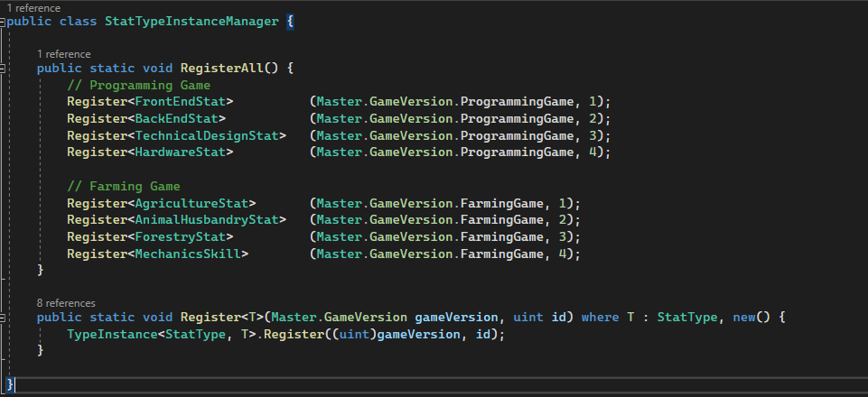The width and height of the screenshot is (868, 397).
Task: Collapse the StatTypeInstanceManager class outline
Action: point(3,23)
